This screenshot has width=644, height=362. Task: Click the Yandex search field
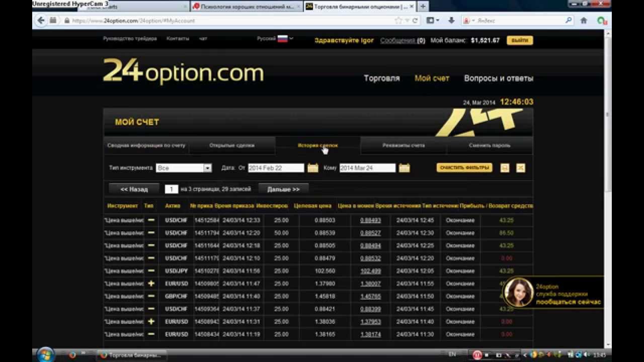518,21
